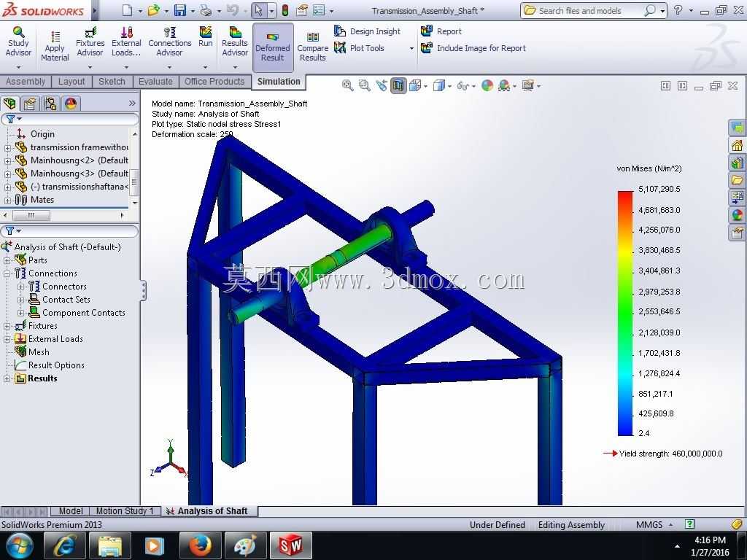The height and width of the screenshot is (560, 747).
Task: Select the Analysis of Shaft study root
Action: 61,247
